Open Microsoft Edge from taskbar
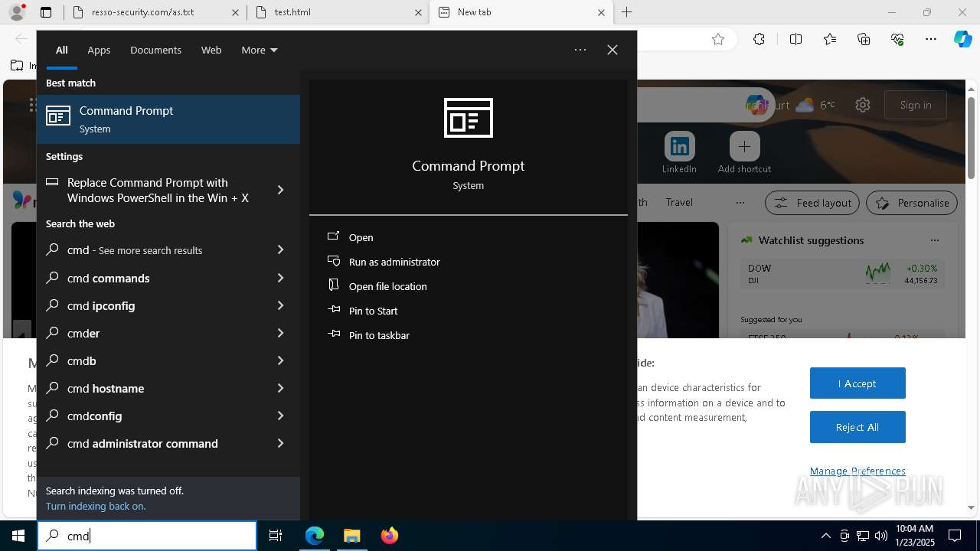Screen dimensions: 980x551 [315, 536]
